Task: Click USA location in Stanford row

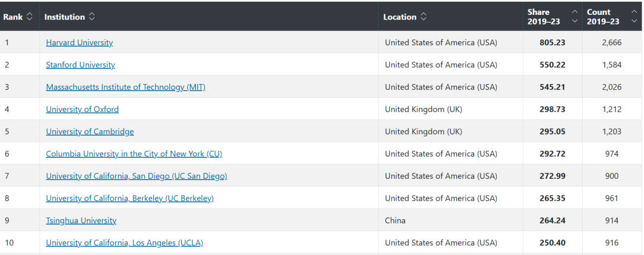Action: point(441,65)
